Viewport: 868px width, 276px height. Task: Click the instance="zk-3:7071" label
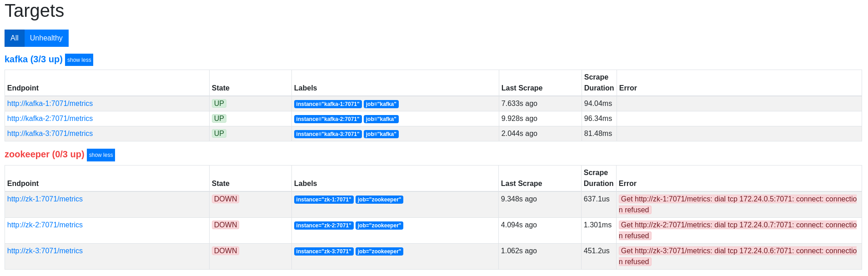[324, 251]
